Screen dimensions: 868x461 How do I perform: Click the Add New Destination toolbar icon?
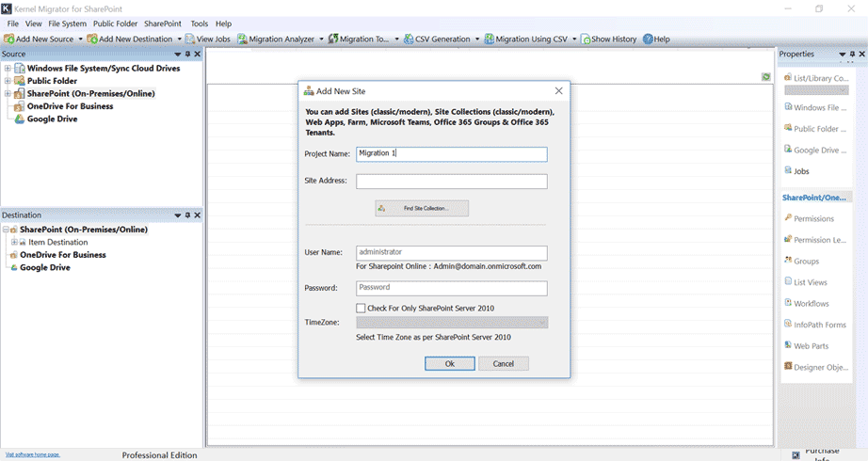(x=92, y=39)
